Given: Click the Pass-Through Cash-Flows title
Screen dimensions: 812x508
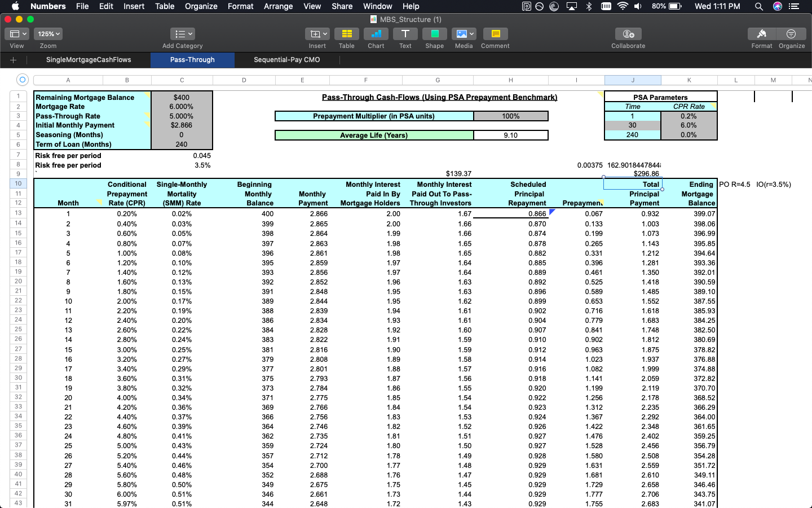Looking at the screenshot, I should [439, 97].
